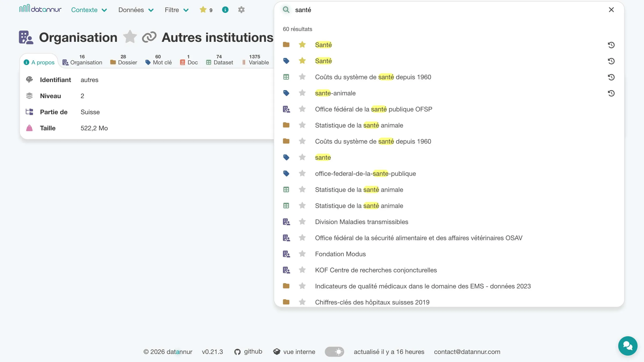Open Fondation Modus search result
This screenshot has height=362, width=644.
(x=340, y=254)
